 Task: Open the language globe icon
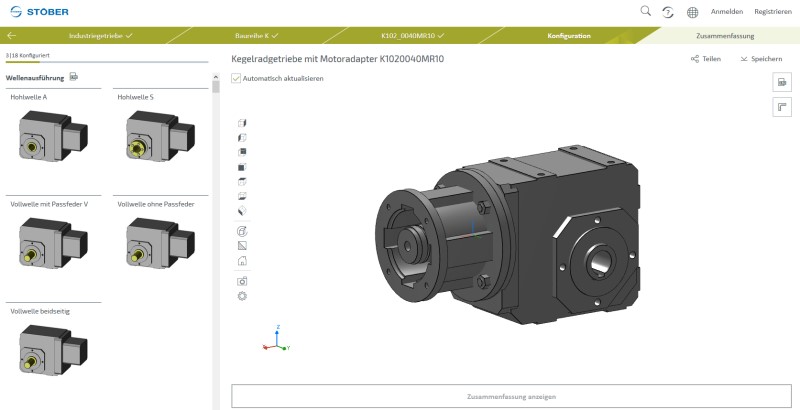coord(693,12)
